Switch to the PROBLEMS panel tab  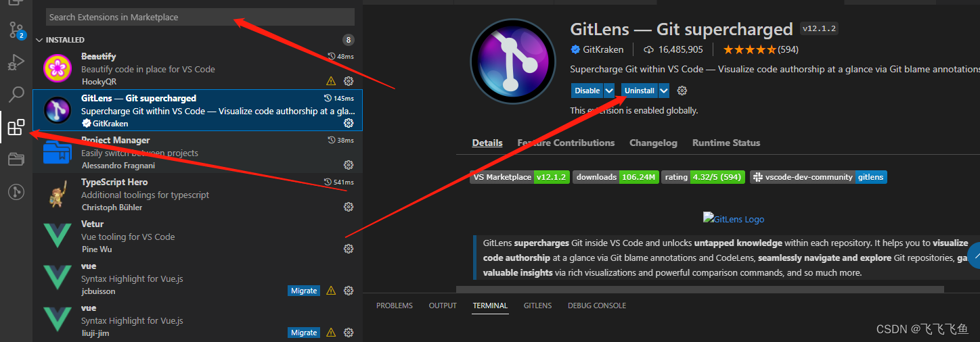point(395,306)
